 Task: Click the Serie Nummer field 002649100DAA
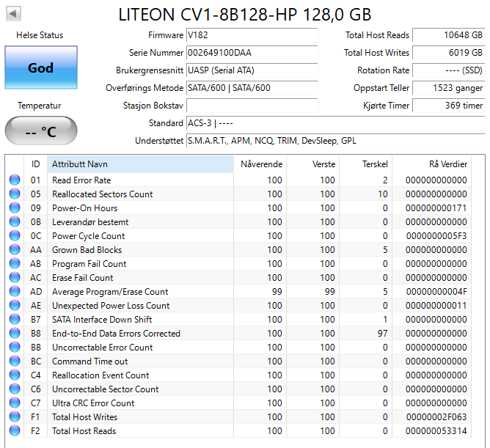252,53
